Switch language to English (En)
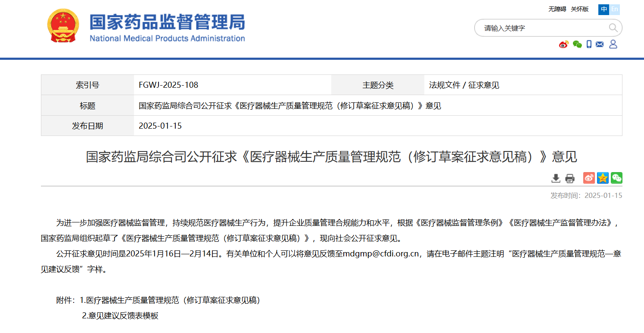Image resolution: width=644 pixels, height=333 pixels. click(x=615, y=9)
